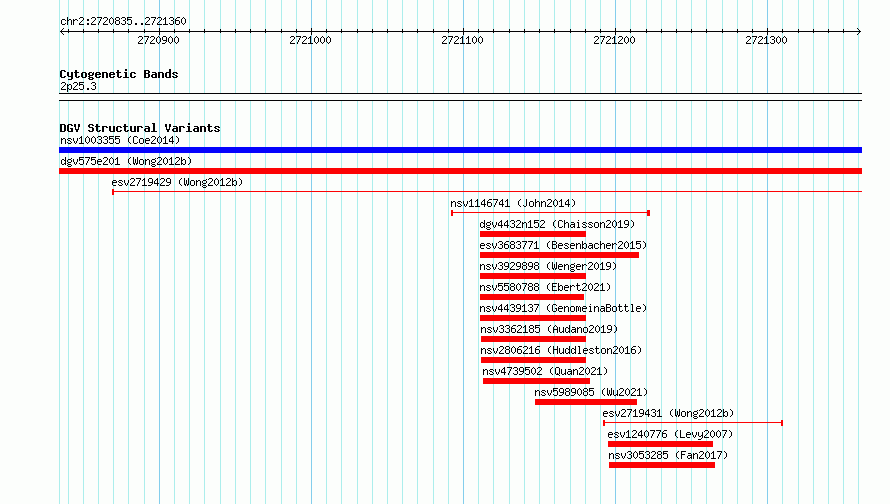Screen dimensions: 890x504
Task: Select the thin esv2719429 variant line
Action: pyautogui.click(x=487, y=192)
